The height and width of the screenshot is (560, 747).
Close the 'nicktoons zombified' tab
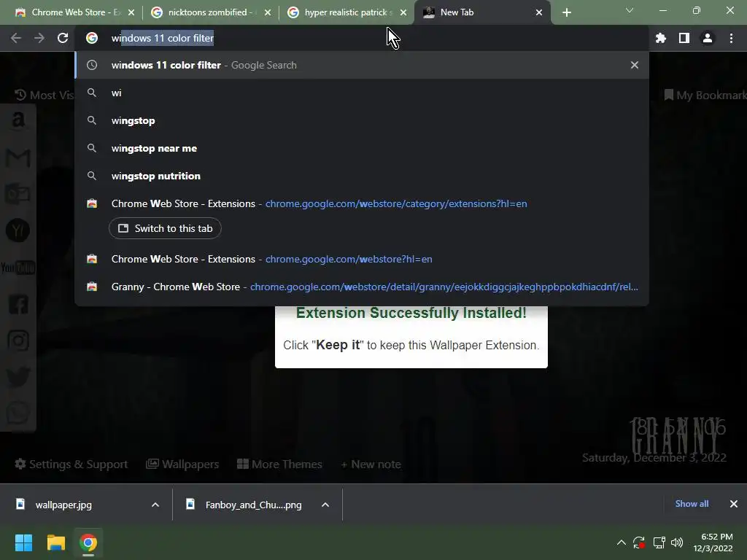coord(268,12)
